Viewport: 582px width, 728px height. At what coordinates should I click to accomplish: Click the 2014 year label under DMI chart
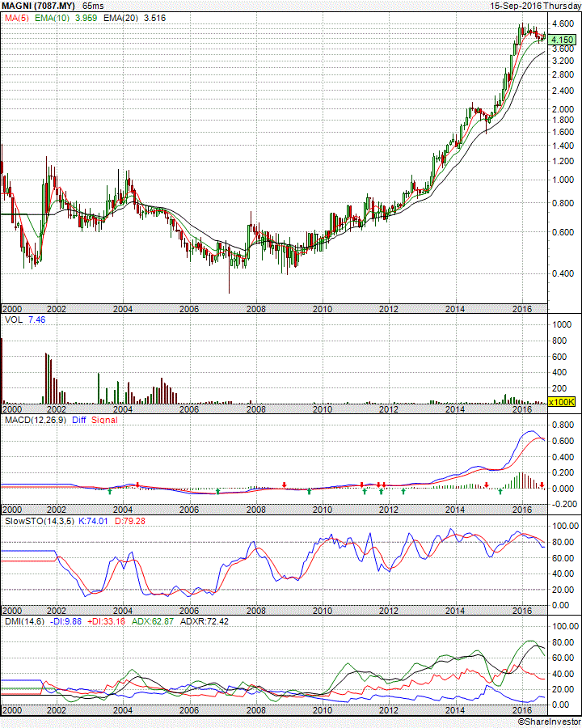[x=455, y=710]
